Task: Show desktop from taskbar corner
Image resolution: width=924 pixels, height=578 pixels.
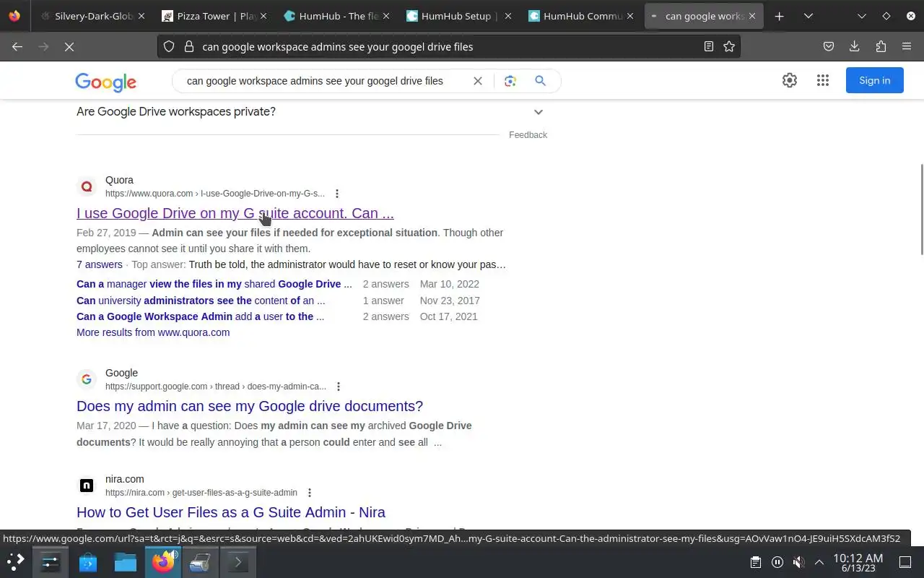Action: pyautogui.click(x=905, y=562)
